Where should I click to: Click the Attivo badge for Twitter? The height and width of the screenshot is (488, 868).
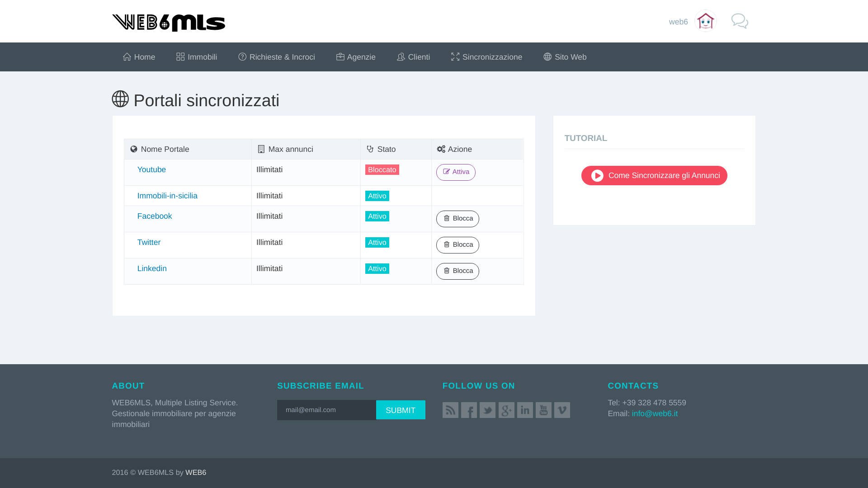tap(377, 242)
